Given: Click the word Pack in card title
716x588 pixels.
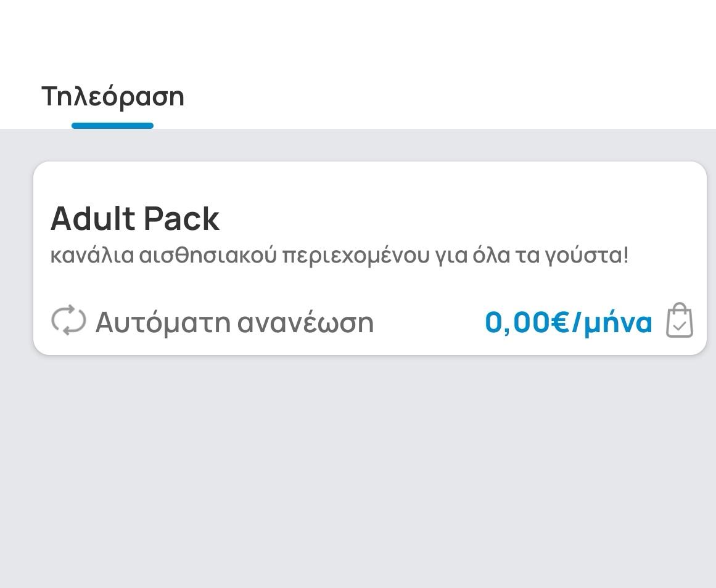Looking at the screenshot, I should [182, 219].
